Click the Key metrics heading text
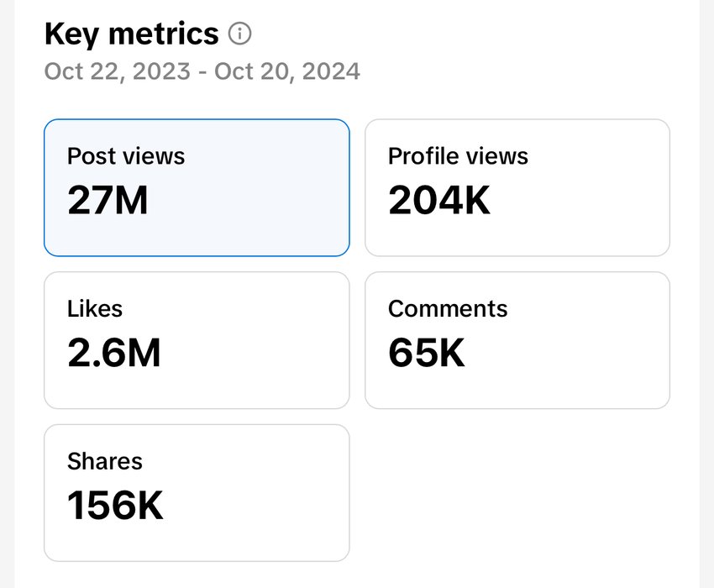This screenshot has width=714, height=588. tap(131, 34)
